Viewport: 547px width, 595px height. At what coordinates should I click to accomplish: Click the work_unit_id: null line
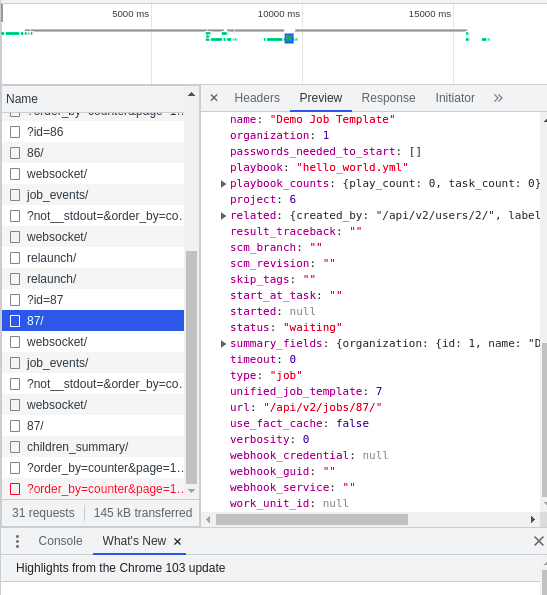click(289, 504)
